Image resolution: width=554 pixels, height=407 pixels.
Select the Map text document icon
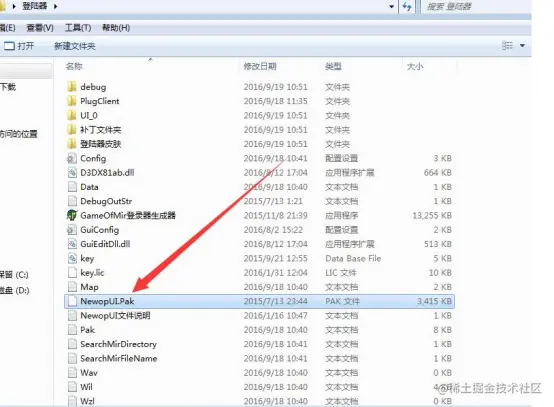tap(72, 287)
